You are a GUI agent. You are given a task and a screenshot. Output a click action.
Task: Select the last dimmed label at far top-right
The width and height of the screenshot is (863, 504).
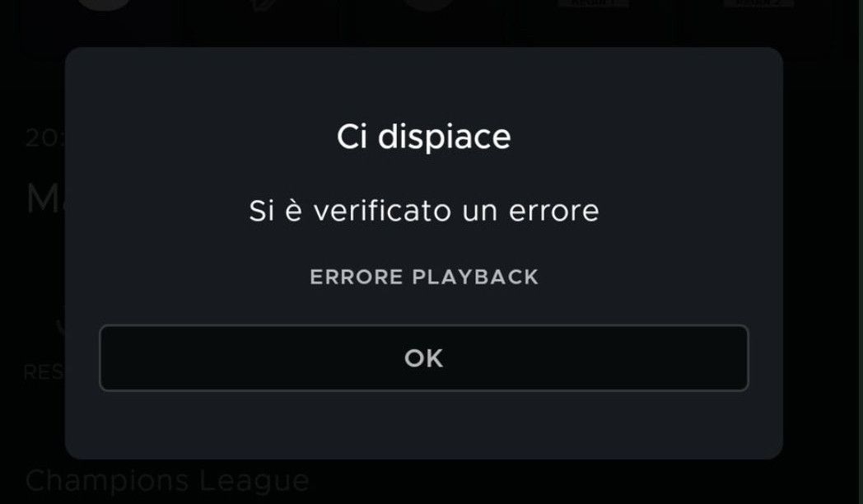pyautogui.click(x=759, y=3)
